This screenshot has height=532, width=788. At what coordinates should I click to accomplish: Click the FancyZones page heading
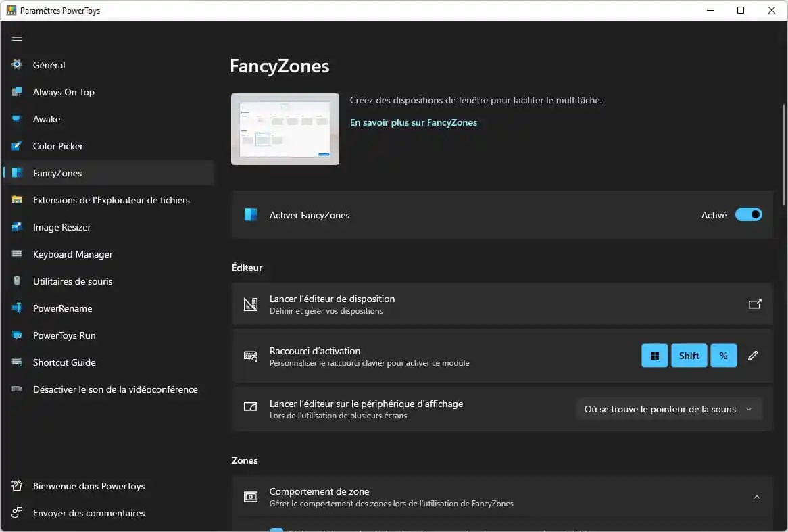(x=279, y=66)
